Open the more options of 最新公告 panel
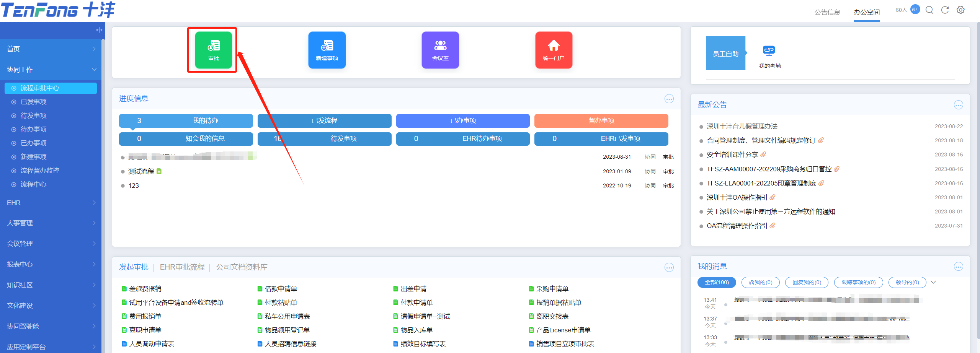Viewport: 980px width, 353px height. pyautogui.click(x=958, y=105)
